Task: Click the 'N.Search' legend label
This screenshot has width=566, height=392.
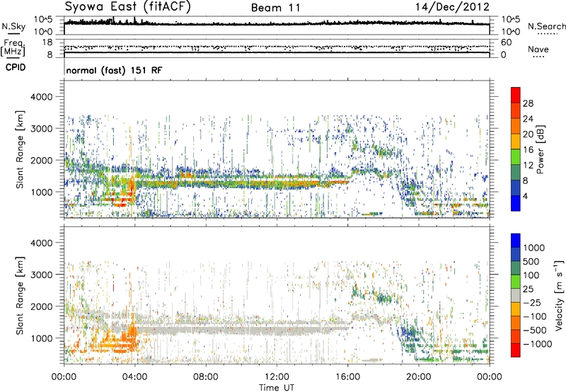Action: click(x=546, y=26)
